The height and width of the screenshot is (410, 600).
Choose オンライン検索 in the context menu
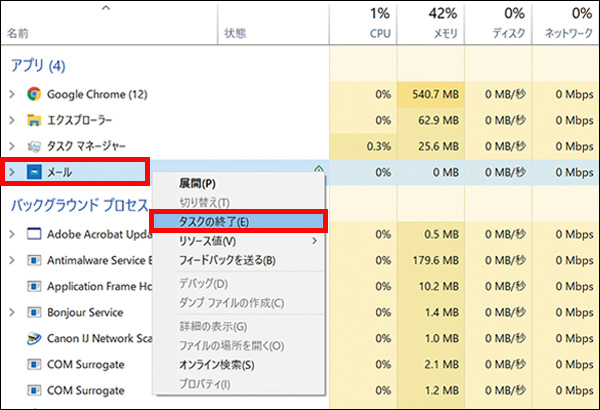[x=216, y=365]
